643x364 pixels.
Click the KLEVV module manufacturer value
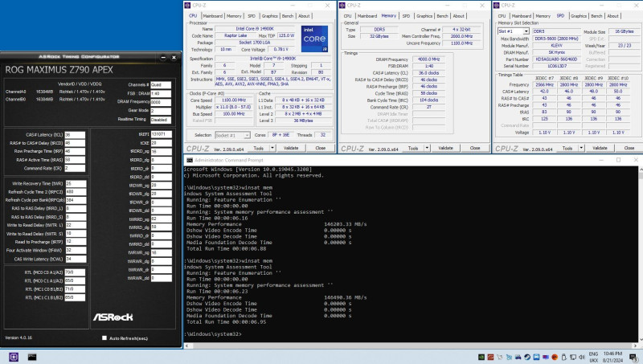pyautogui.click(x=556, y=46)
